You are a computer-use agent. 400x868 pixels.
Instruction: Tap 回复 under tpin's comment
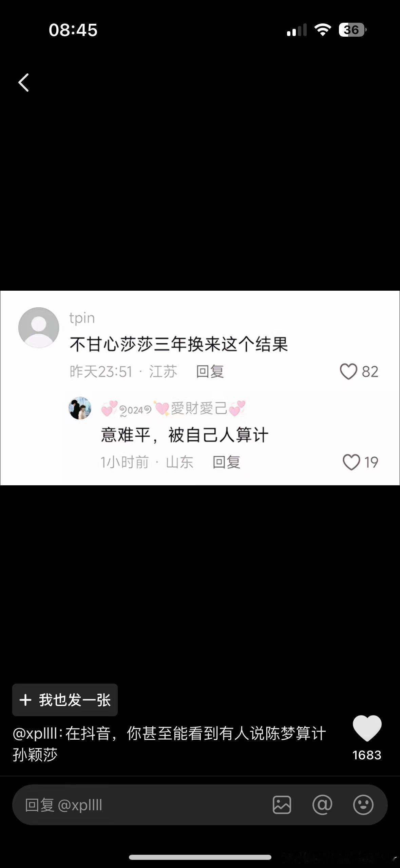pyautogui.click(x=210, y=372)
